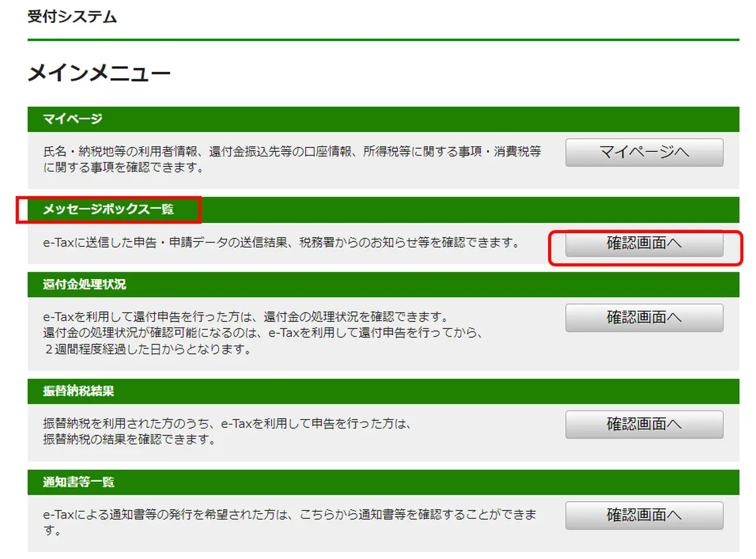Open message box via its 確認画面へ button

pyautogui.click(x=644, y=243)
